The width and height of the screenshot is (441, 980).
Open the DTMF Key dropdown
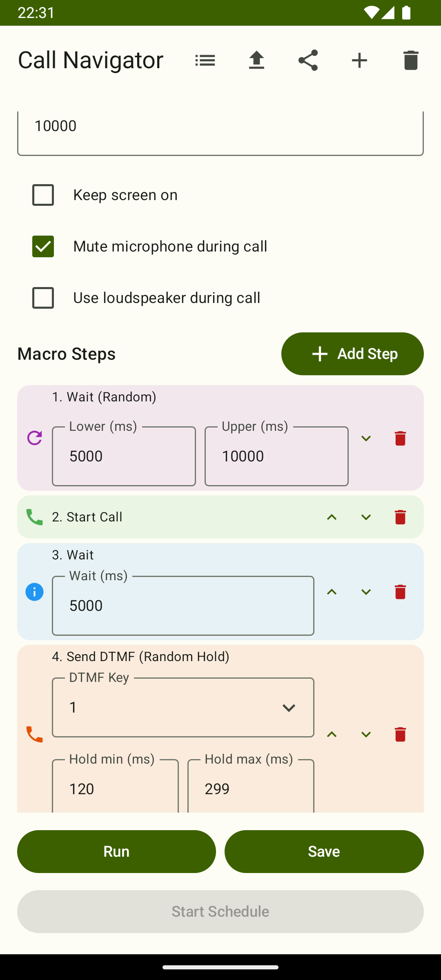183,708
